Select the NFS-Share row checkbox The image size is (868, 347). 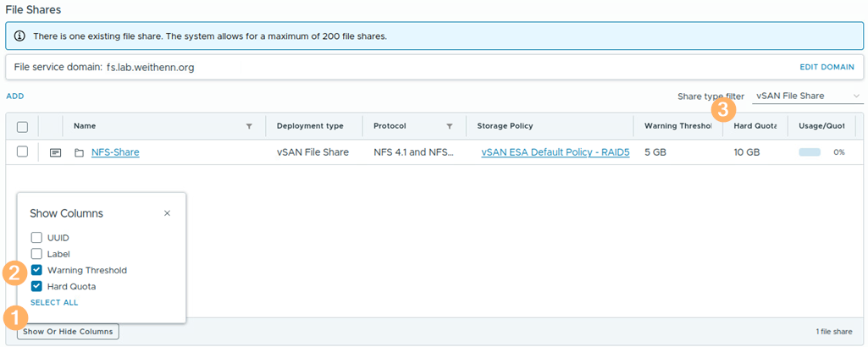[23, 151]
